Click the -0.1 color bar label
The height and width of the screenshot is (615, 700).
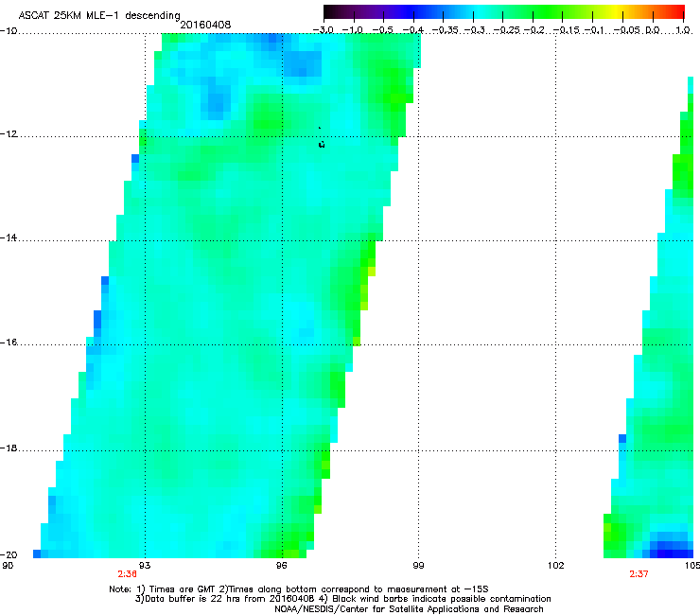(594, 30)
